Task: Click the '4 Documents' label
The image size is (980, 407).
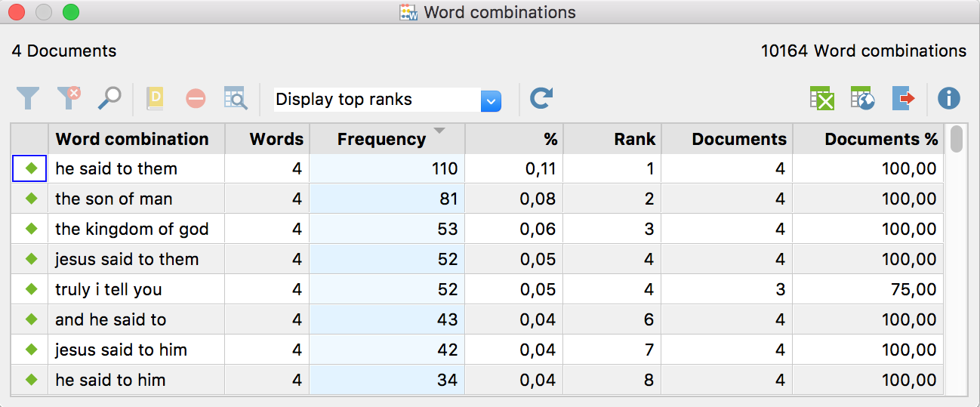Action: click(x=64, y=51)
